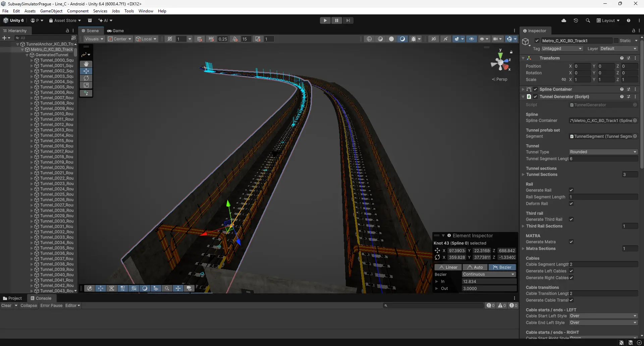The image size is (644, 346).
Task: Open the undo history icon
Action: point(576,20)
